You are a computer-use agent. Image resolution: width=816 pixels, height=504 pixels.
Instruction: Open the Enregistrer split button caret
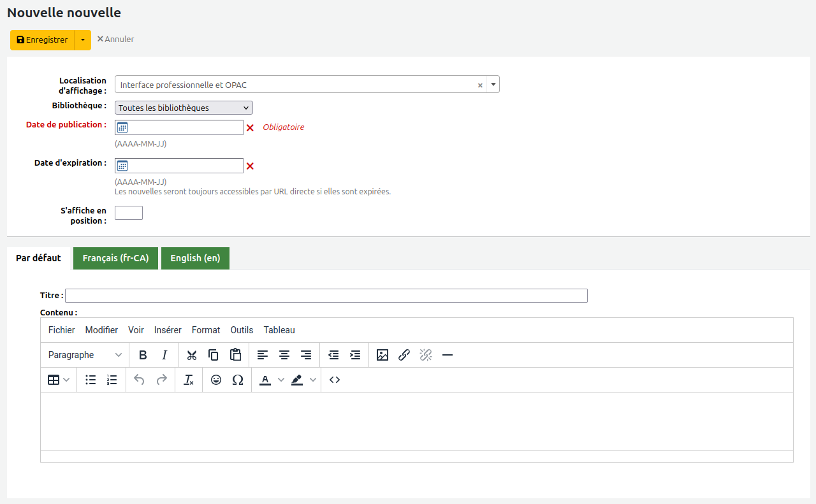83,40
